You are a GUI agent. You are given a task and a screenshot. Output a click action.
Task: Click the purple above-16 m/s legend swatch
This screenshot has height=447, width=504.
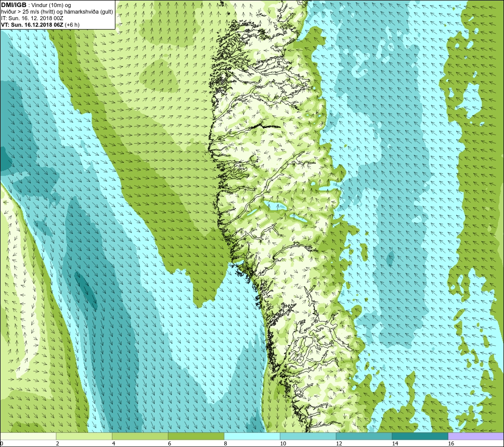[x=476, y=436]
